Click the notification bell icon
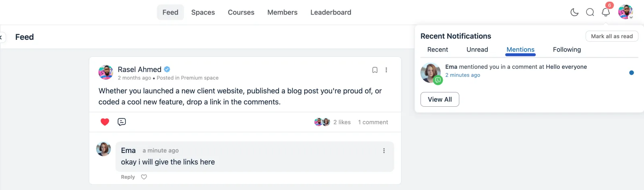Image resolution: width=644 pixels, height=190 pixels. [x=606, y=12]
